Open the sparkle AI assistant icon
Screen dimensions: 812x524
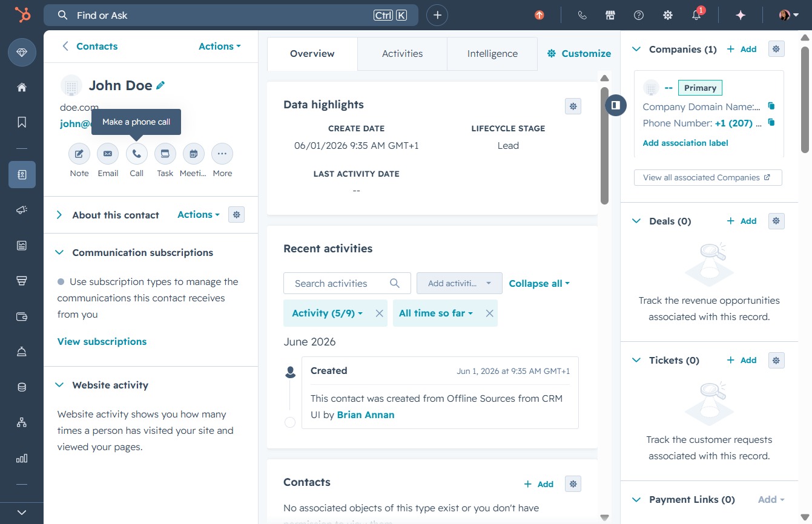[741, 15]
